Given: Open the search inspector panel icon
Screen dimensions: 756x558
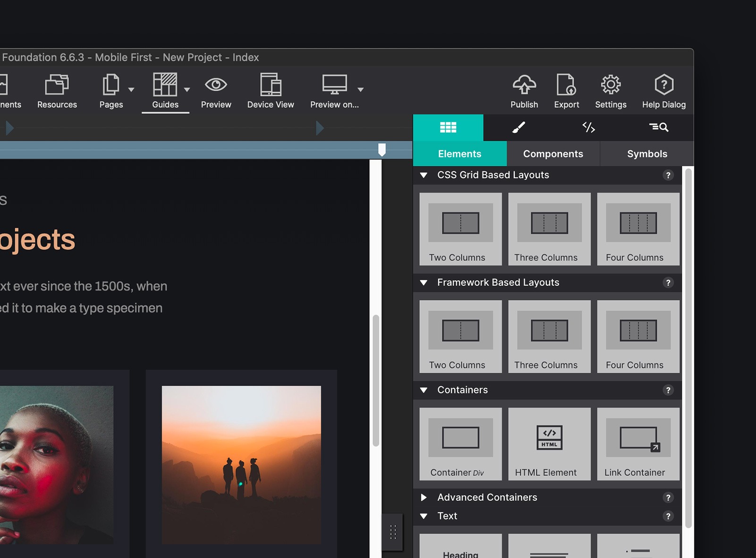Looking at the screenshot, I should pos(658,128).
